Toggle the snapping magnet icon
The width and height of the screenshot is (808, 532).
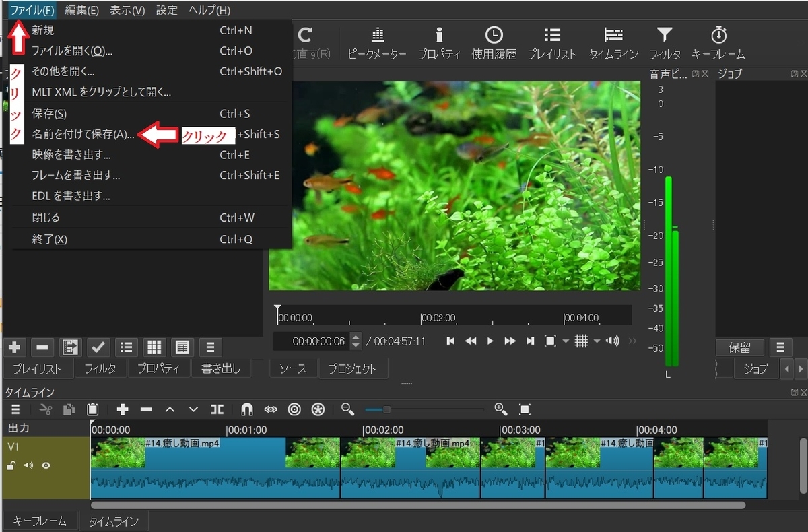(247, 409)
